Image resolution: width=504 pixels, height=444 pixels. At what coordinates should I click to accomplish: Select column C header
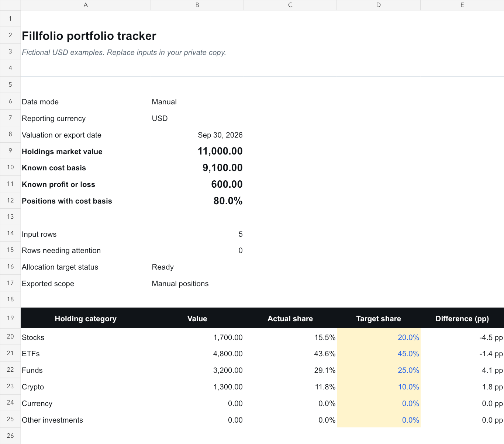coord(290,5)
